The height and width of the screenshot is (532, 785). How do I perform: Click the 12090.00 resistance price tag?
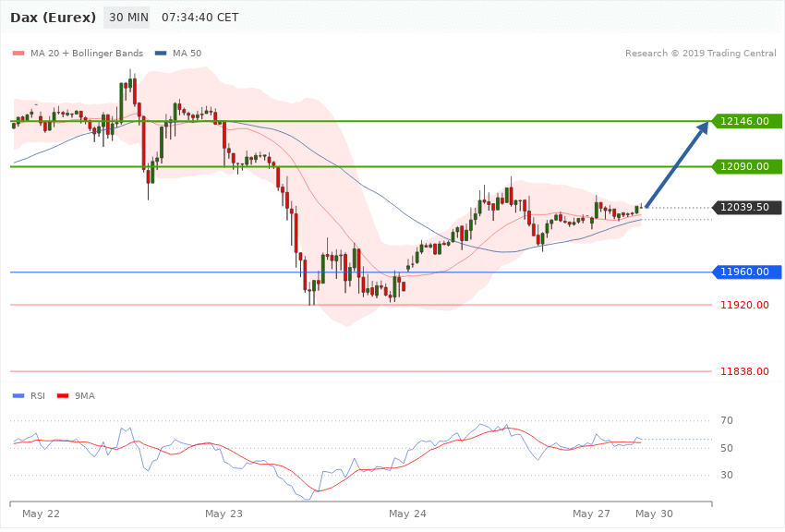coord(746,166)
